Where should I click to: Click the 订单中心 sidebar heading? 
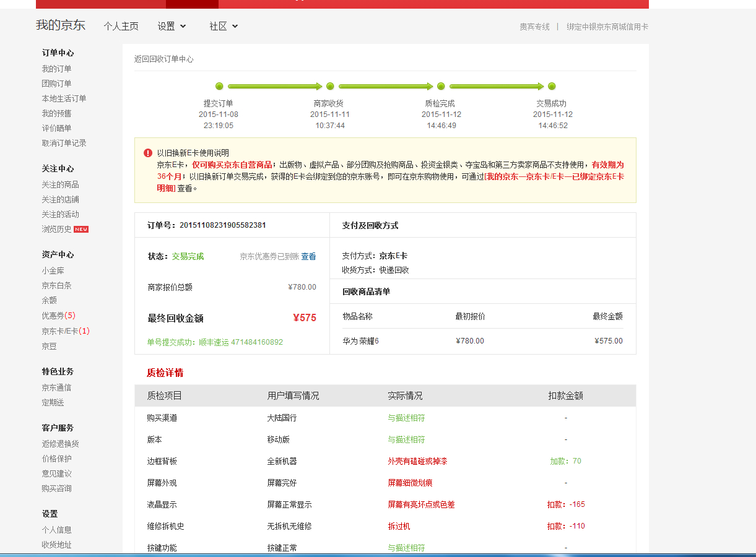pos(58,53)
